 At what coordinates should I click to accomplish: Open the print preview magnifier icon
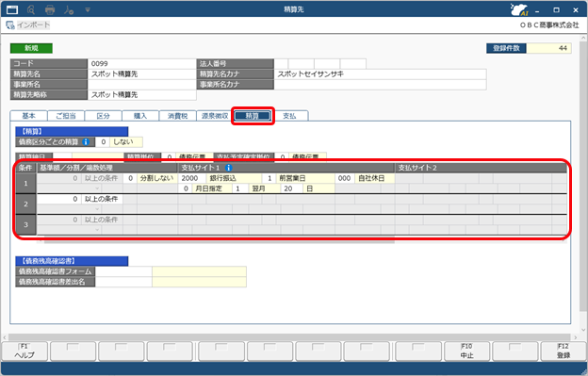pos(31,9)
